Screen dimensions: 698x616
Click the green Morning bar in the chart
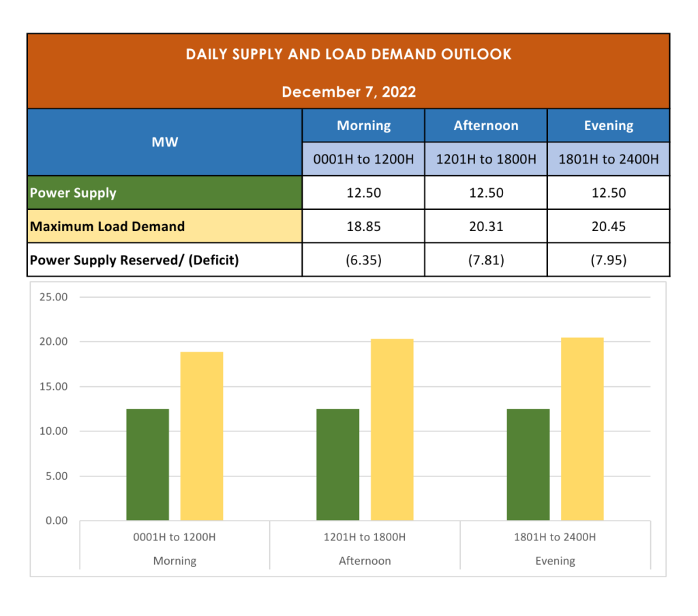[147, 465]
